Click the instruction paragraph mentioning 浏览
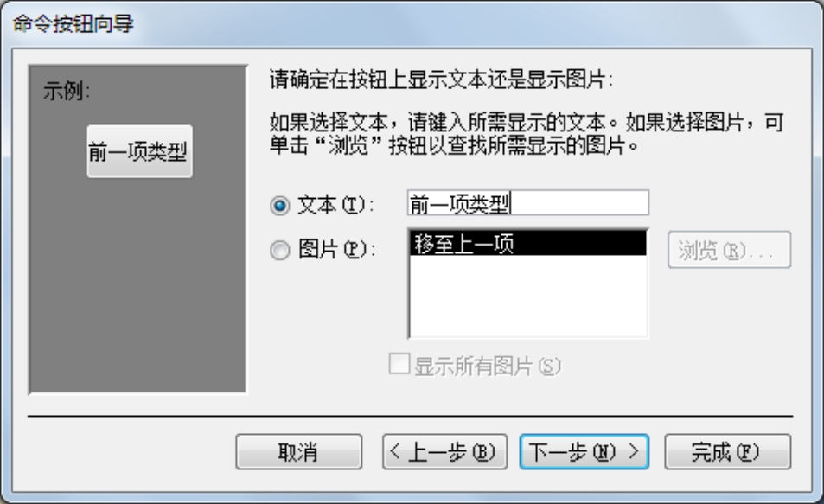This screenshot has width=824, height=504. (x=527, y=134)
